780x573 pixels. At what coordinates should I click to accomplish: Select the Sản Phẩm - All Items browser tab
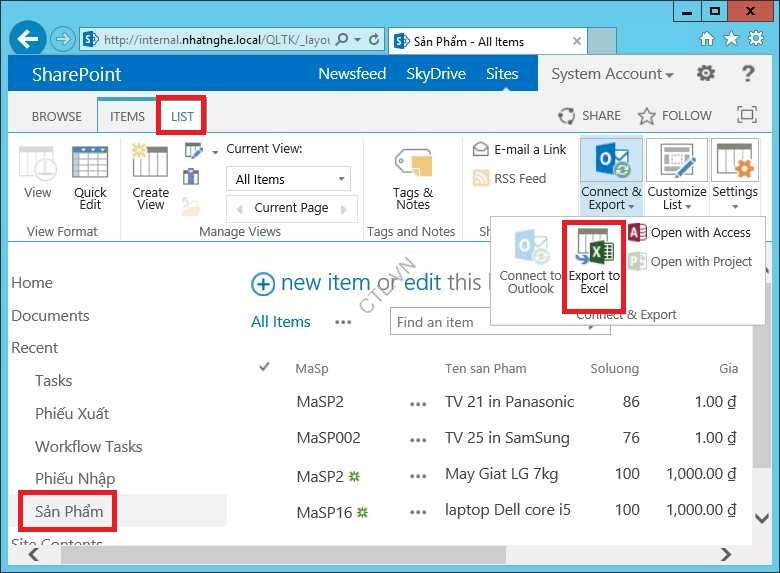pos(488,41)
